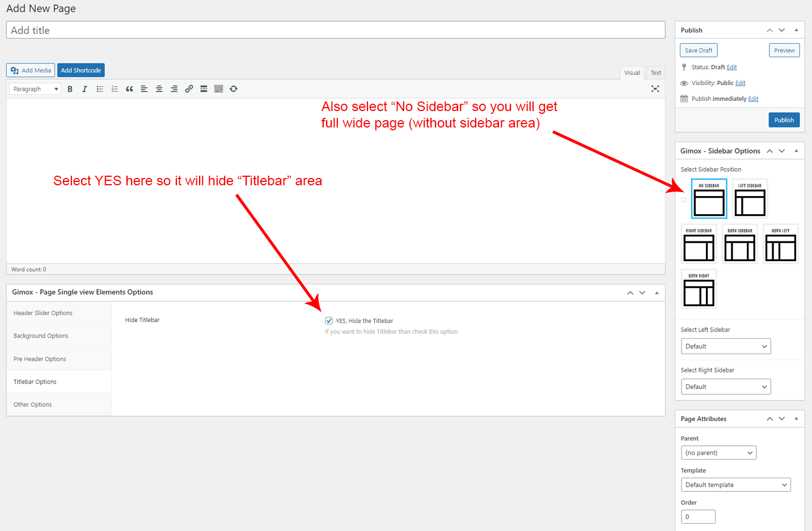The height and width of the screenshot is (531, 812).
Task: Switch to the Text editor tab
Action: (655, 73)
